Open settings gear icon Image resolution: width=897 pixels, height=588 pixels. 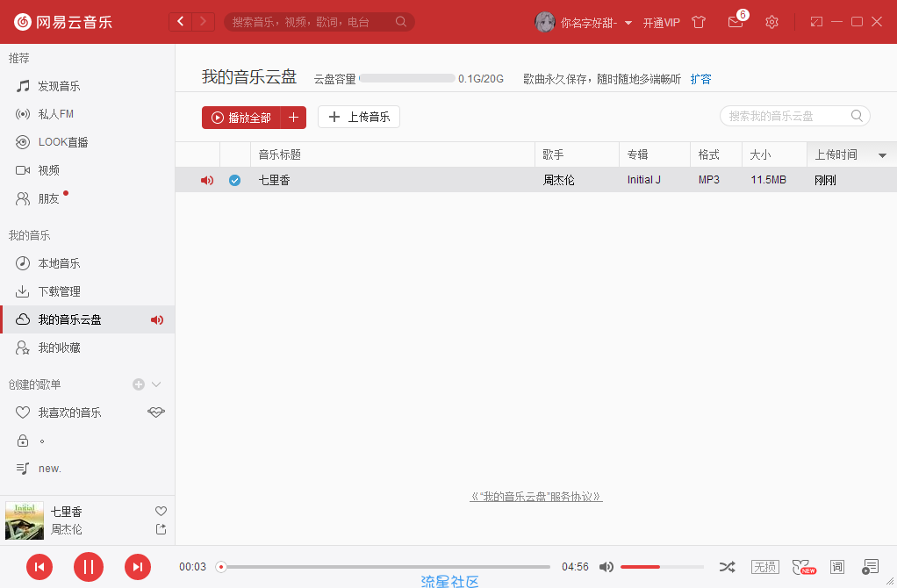(x=771, y=22)
